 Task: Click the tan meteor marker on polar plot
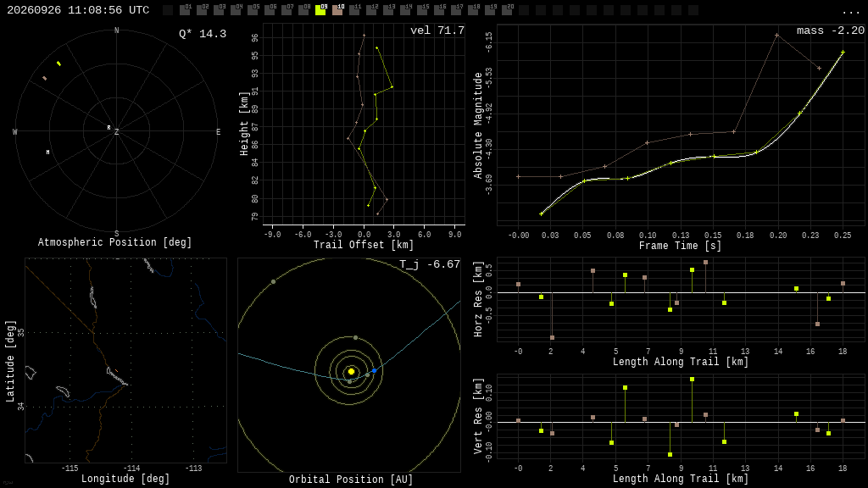click(45, 78)
